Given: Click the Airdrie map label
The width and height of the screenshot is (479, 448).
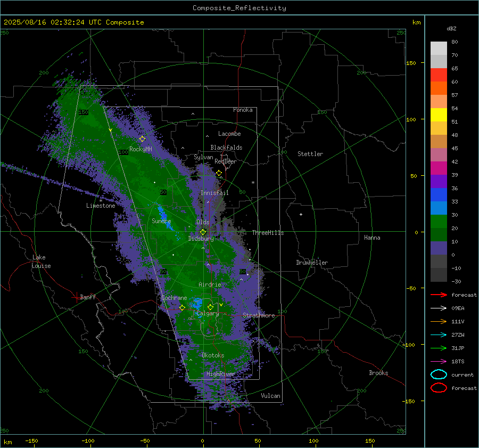Looking at the screenshot, I should click(x=210, y=284).
